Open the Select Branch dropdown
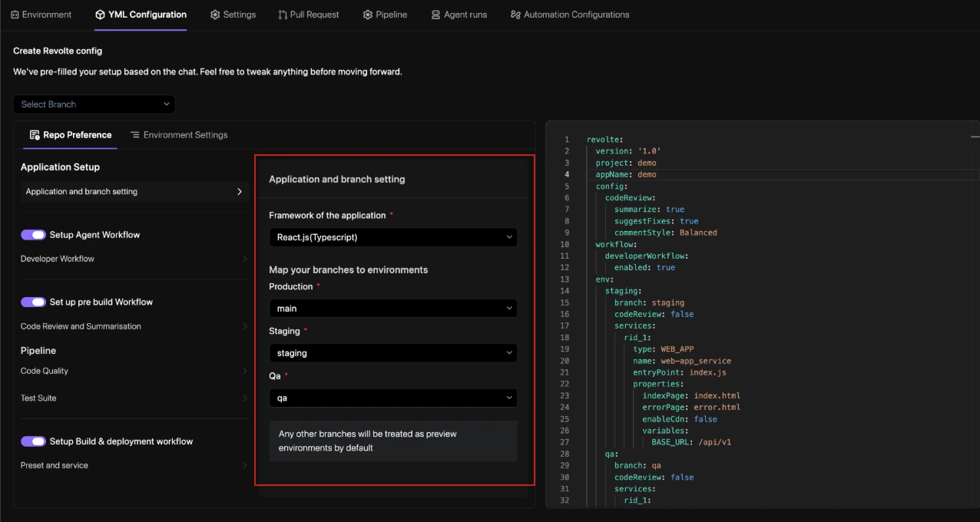Image resolution: width=980 pixels, height=522 pixels. click(94, 104)
